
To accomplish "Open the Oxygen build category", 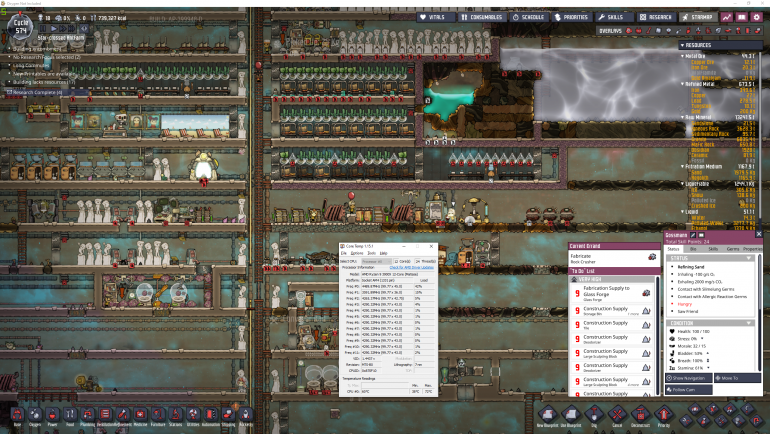I will click(35, 416).
